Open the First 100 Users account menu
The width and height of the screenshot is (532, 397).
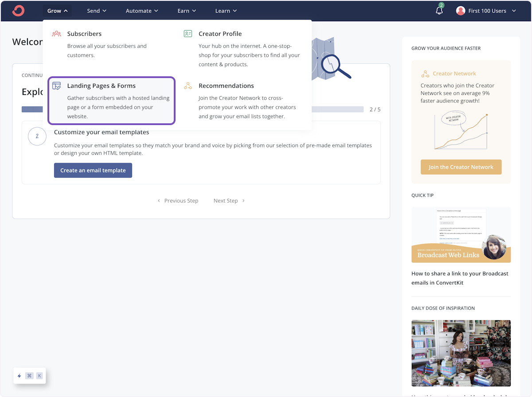[x=486, y=11]
